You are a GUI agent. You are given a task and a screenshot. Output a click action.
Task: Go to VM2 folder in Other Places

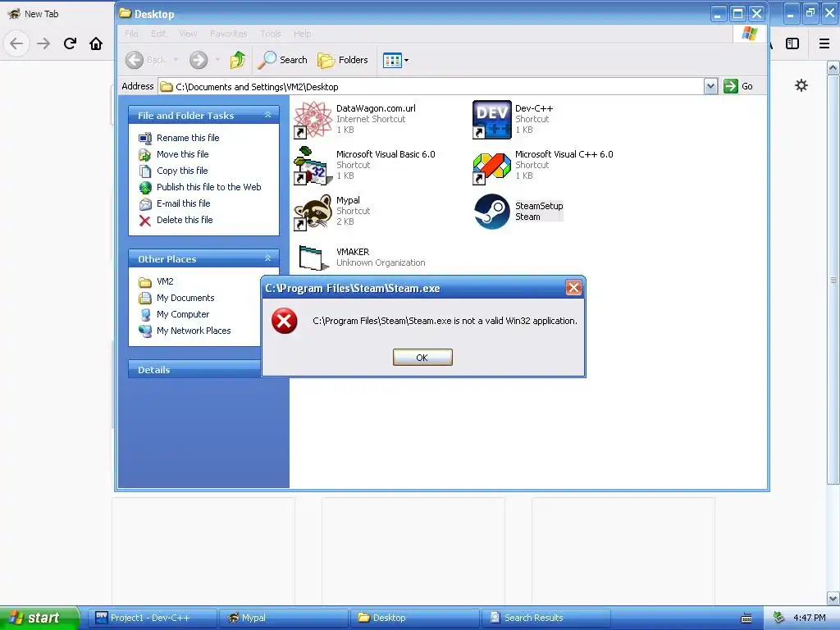click(165, 282)
